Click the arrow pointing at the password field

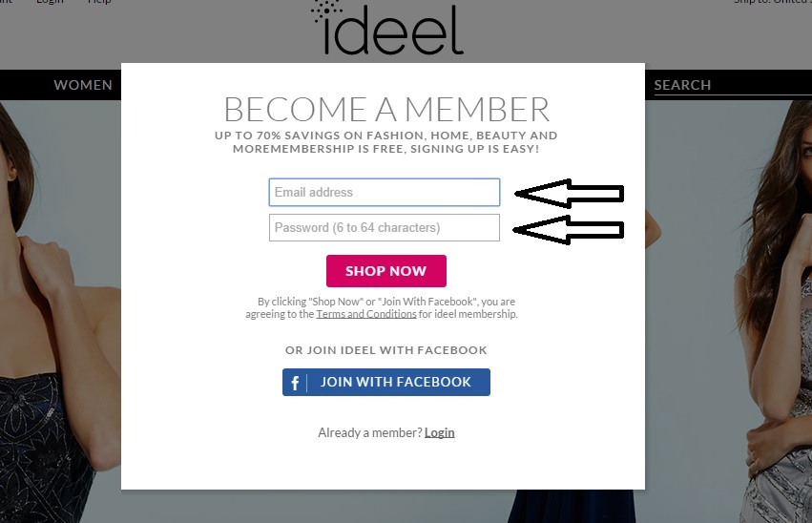(x=569, y=229)
